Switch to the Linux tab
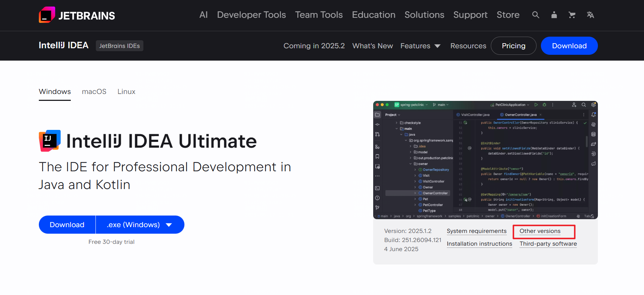The height and width of the screenshot is (295, 644). (126, 92)
